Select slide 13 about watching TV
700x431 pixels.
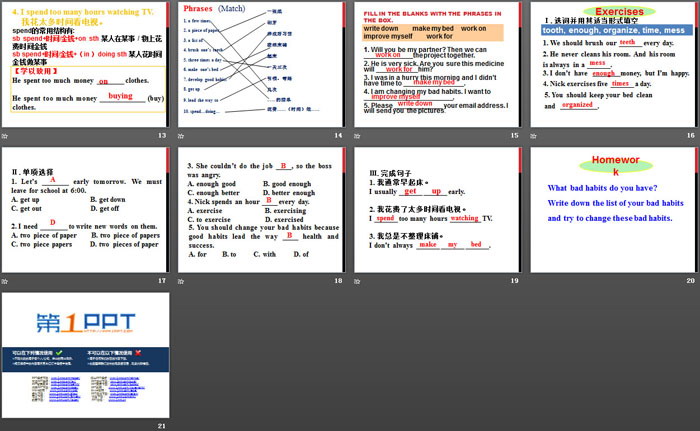click(87, 65)
